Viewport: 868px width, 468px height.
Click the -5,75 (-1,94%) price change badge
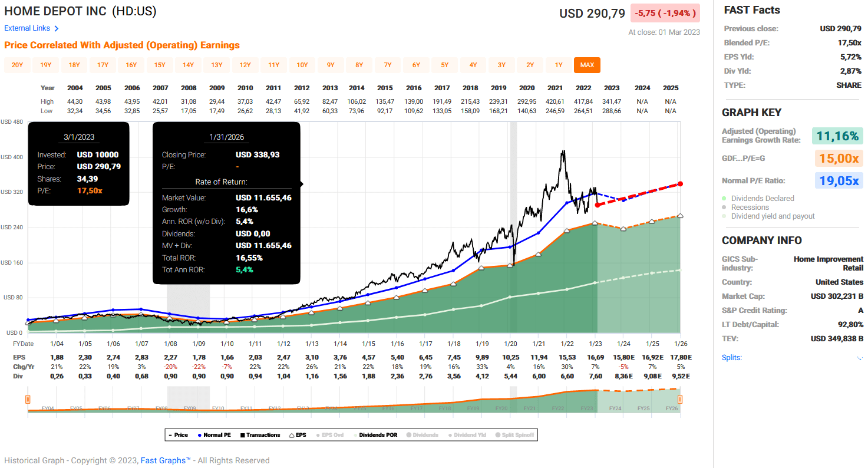(x=665, y=13)
